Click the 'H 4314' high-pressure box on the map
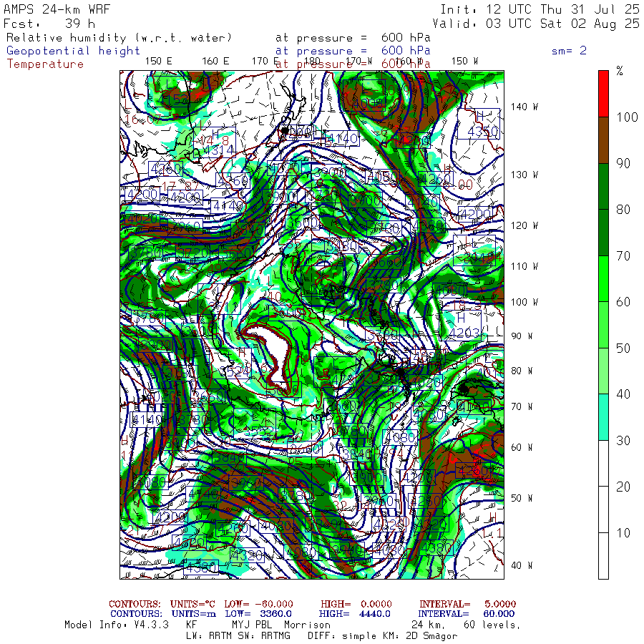 [215, 143]
